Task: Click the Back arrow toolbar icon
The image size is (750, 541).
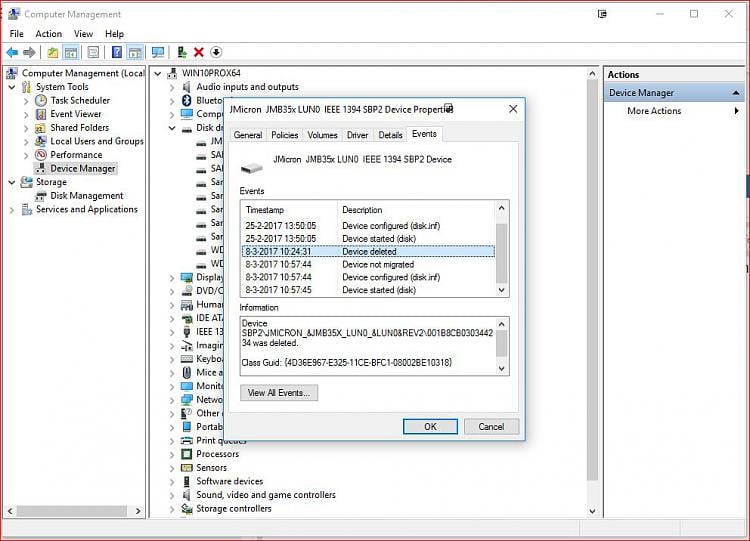Action: point(12,52)
